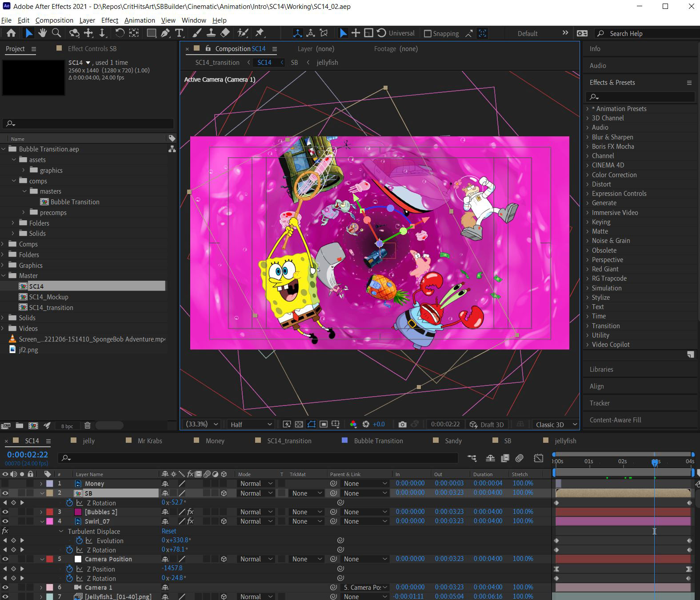The width and height of the screenshot is (700, 600).
Task: Navigate to SC14_transition in comp breadcrumb
Action: [217, 63]
